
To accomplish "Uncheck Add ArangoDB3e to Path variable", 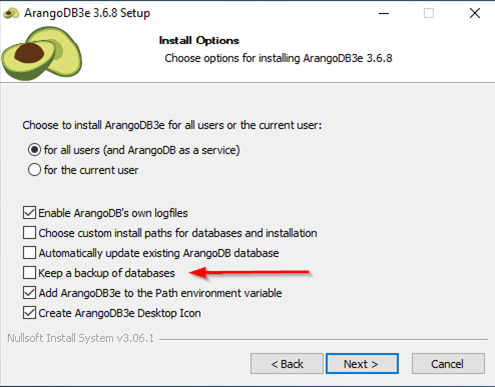I will (30, 293).
